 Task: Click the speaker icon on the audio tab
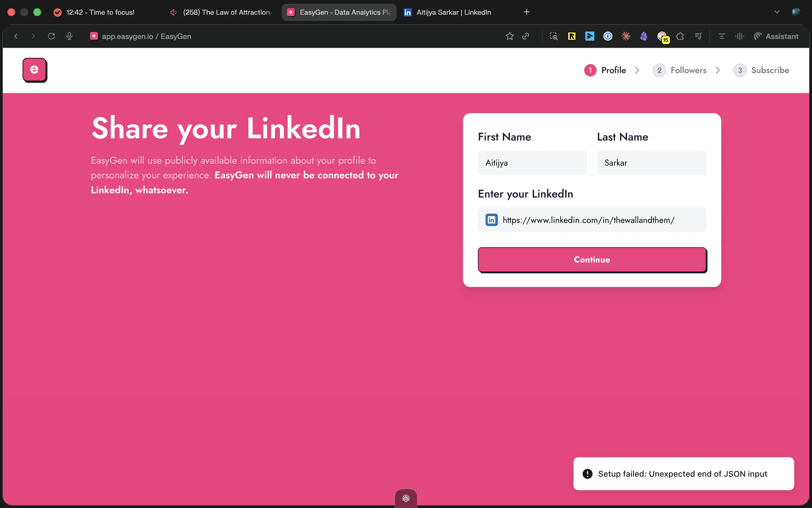pyautogui.click(x=173, y=12)
